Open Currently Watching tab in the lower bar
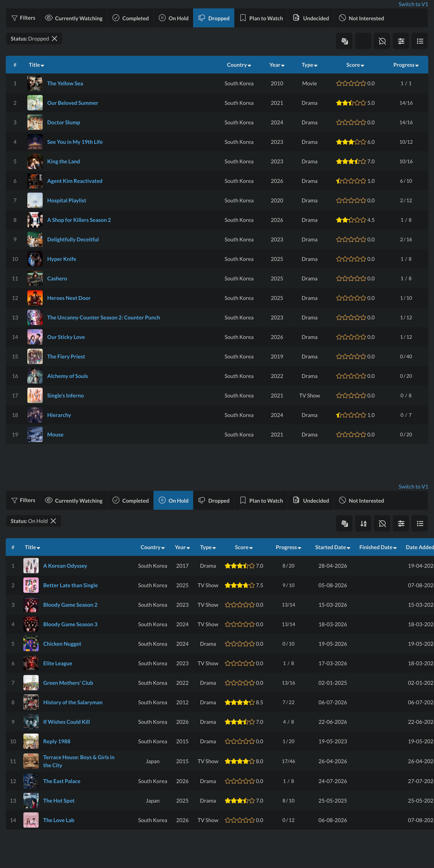The width and height of the screenshot is (434, 868). (x=74, y=500)
